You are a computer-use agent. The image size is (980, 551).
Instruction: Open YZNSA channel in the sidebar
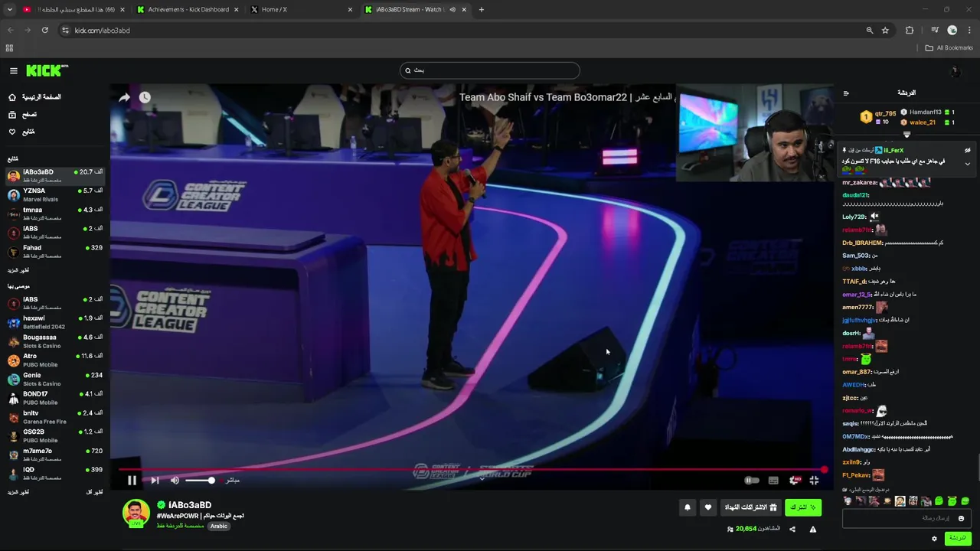[x=54, y=194]
